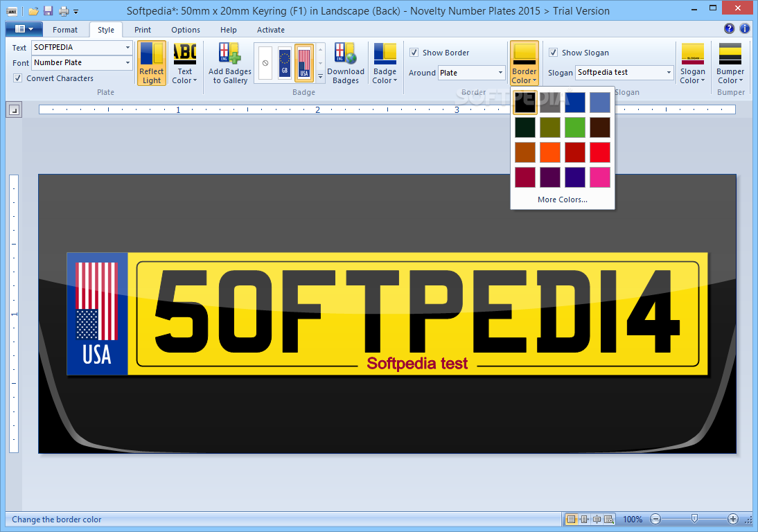Select second view mode icon in status bar

585,520
